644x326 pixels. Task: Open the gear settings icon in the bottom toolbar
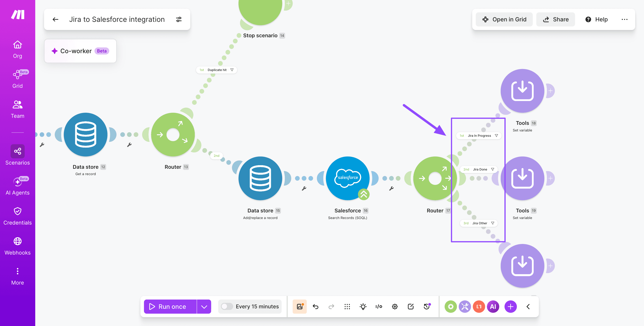(x=395, y=306)
